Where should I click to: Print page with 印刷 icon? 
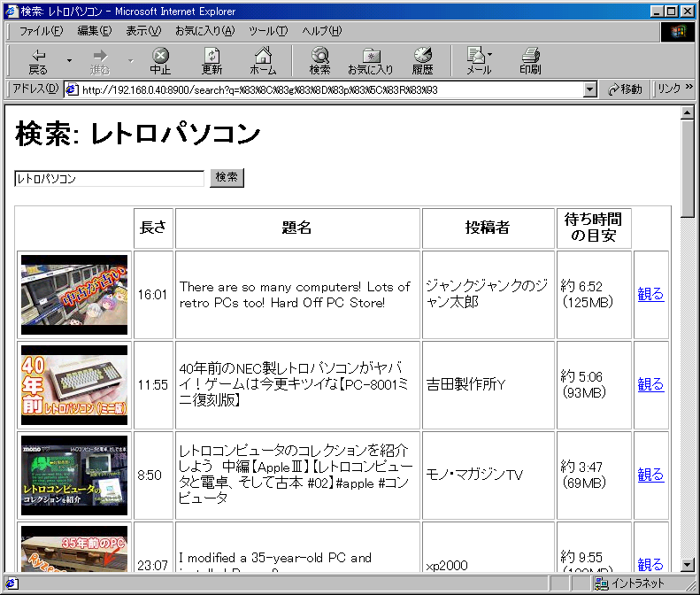530,61
